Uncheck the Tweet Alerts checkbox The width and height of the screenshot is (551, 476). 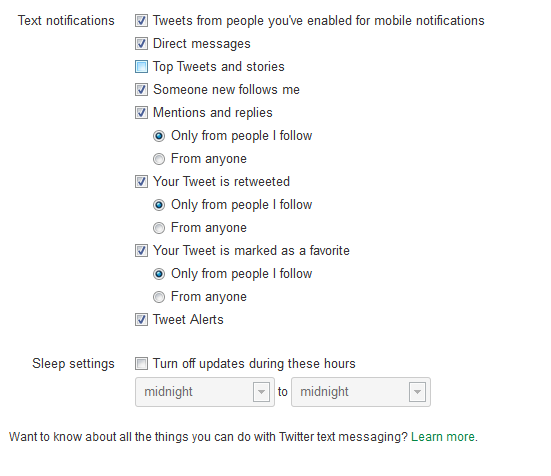(141, 320)
